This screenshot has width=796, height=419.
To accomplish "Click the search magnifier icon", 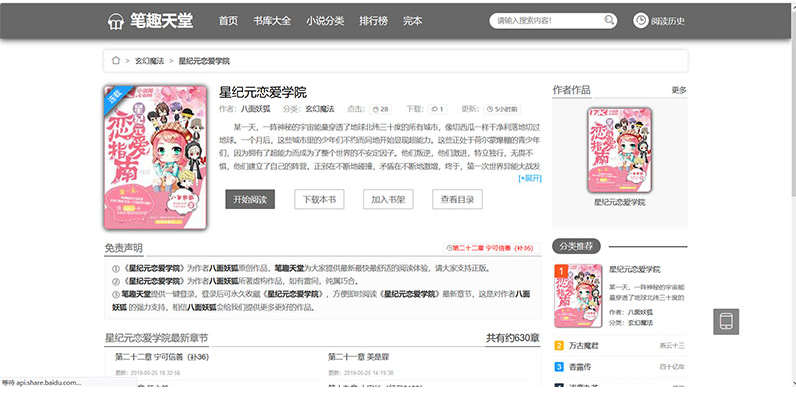I will click(x=609, y=20).
